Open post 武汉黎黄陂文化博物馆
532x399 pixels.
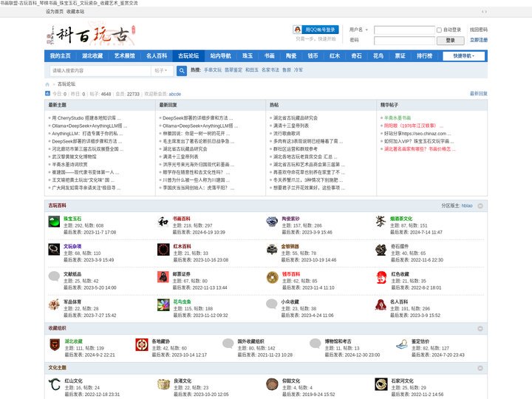74,157
